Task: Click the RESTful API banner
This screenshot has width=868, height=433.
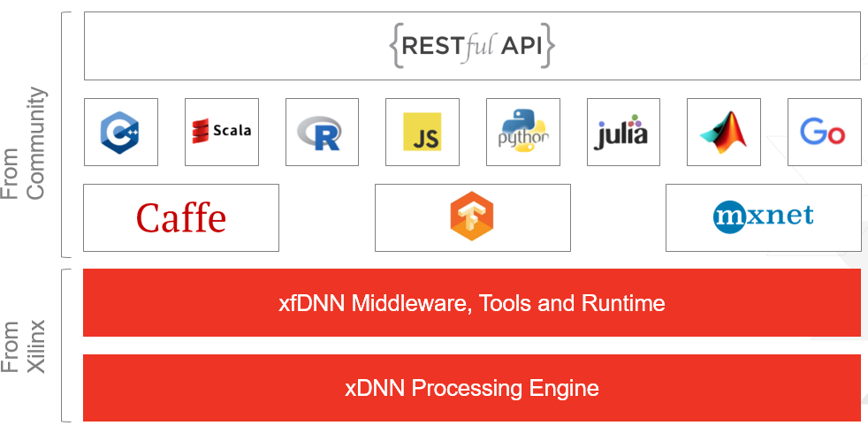Action: point(472,46)
